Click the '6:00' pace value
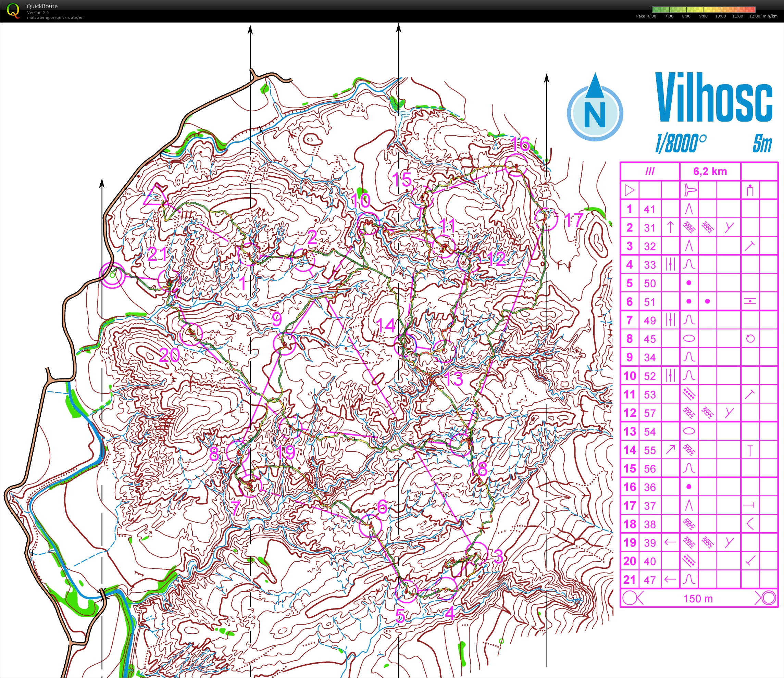 coord(652,16)
